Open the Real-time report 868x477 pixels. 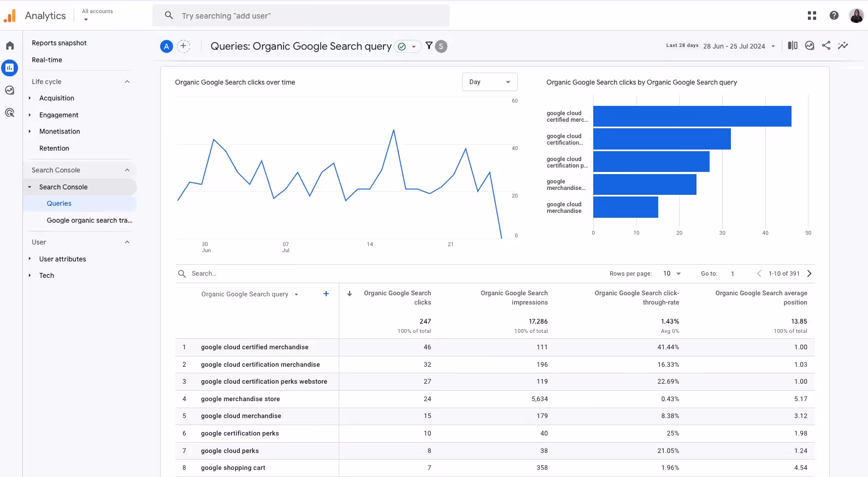tap(47, 60)
